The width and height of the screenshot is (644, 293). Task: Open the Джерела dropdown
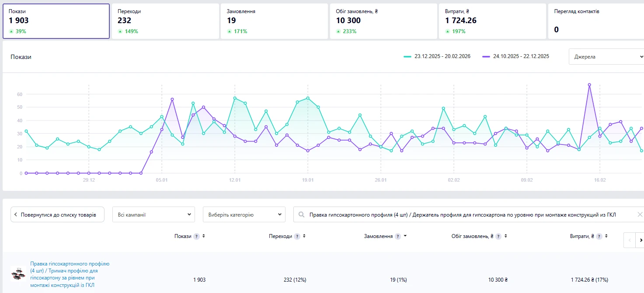pos(606,56)
